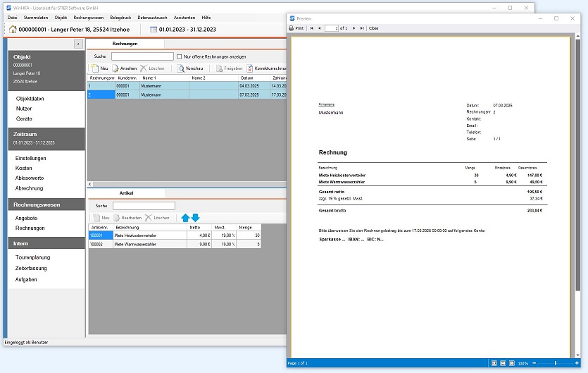
Task: Click the Neu icon in Rechnungen toolbar
Action: (94, 68)
